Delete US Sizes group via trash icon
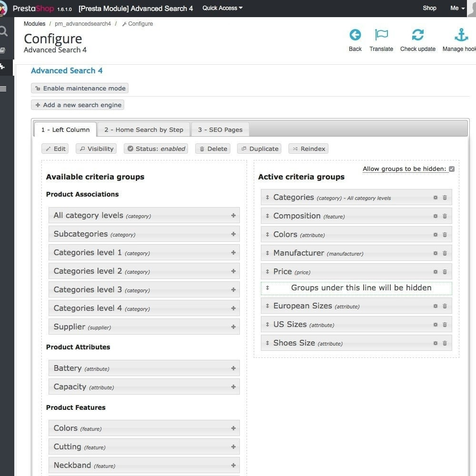Screen dimensions: 476x476 point(445,324)
